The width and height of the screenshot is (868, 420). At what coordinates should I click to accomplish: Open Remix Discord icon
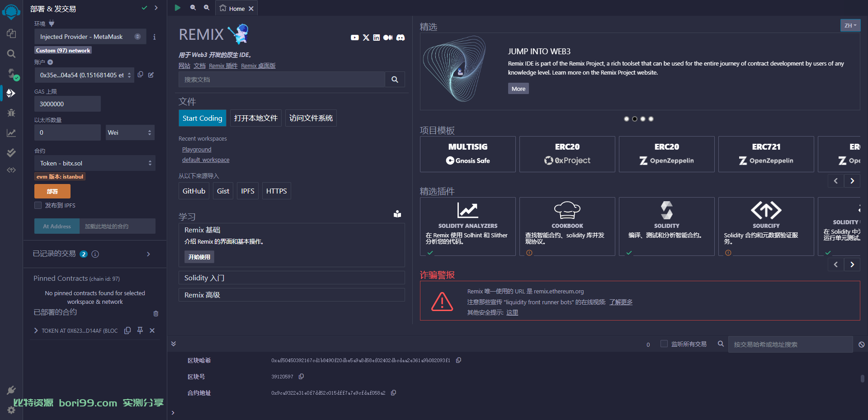[x=401, y=38]
